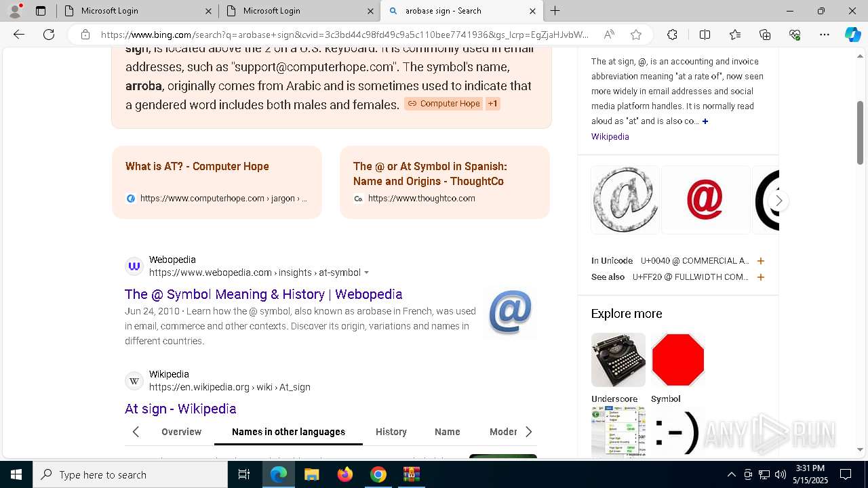
Task: Open the Computer Hope source citation
Action: tap(443, 104)
